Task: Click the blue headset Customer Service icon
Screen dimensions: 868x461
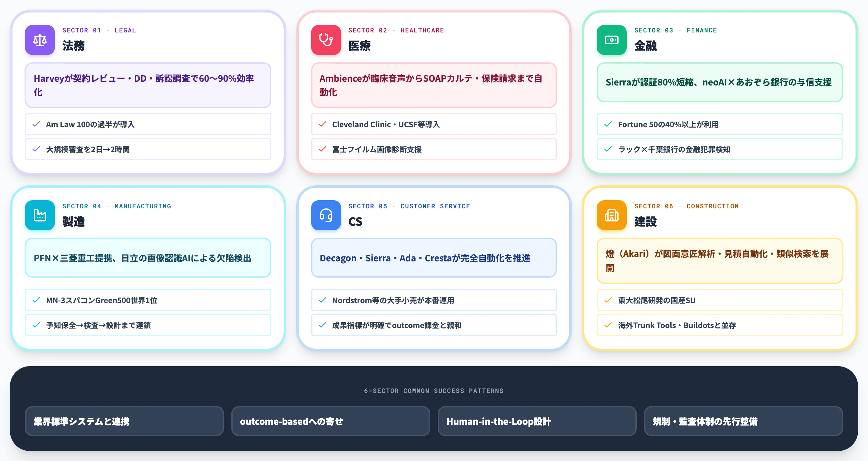Action: [x=326, y=215]
